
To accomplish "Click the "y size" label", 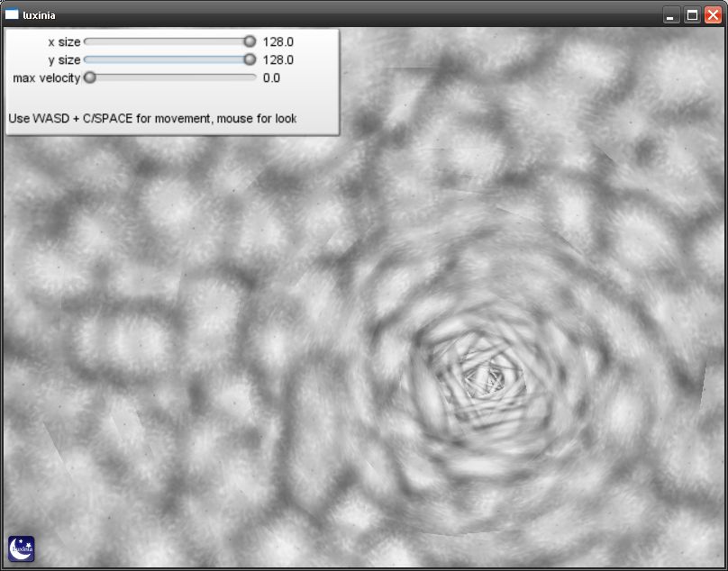I will tap(63, 59).
